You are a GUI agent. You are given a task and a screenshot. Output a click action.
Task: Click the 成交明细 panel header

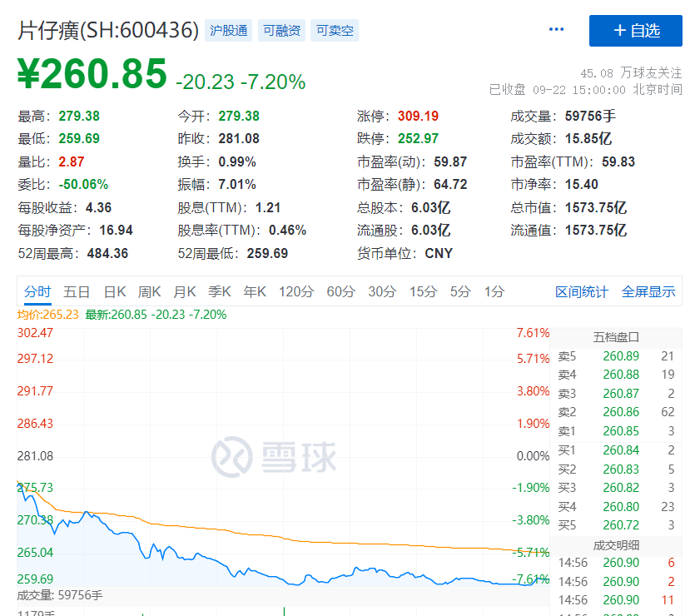point(616,545)
